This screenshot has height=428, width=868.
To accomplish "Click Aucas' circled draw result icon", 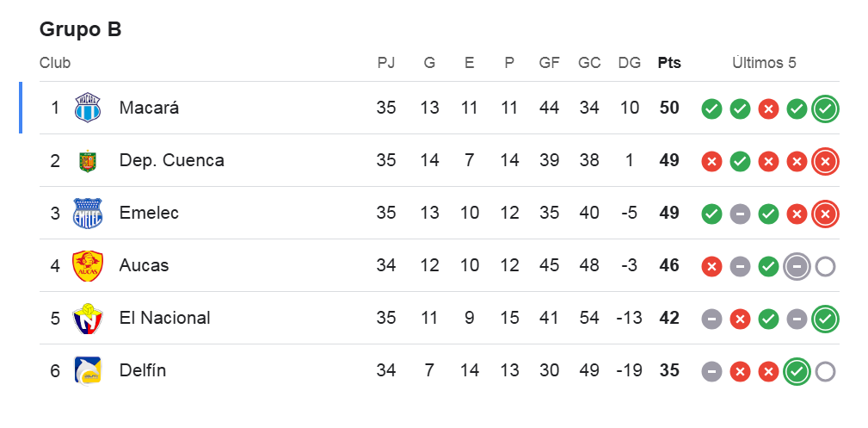I will click(x=797, y=267).
